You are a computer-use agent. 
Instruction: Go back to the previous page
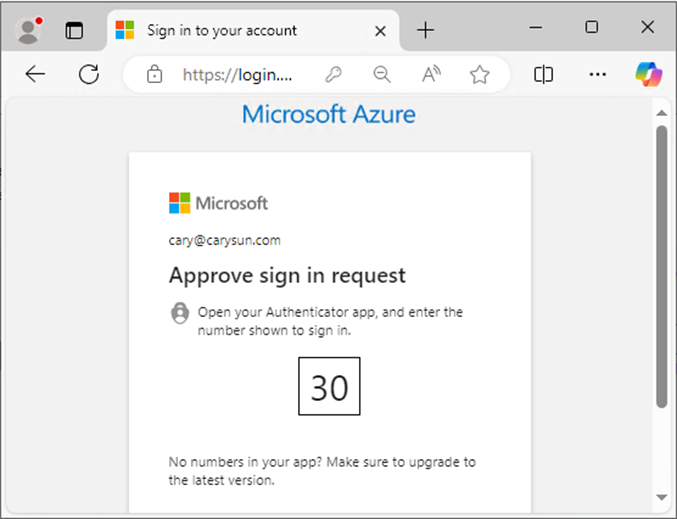click(35, 74)
